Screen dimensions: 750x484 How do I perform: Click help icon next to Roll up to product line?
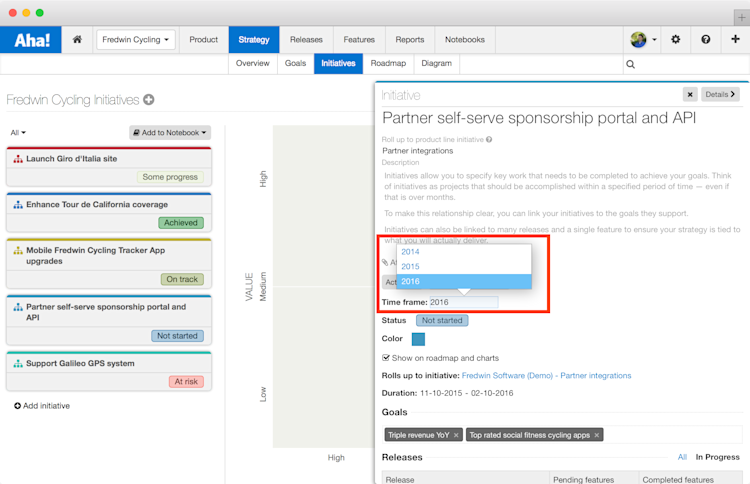pyautogui.click(x=489, y=140)
